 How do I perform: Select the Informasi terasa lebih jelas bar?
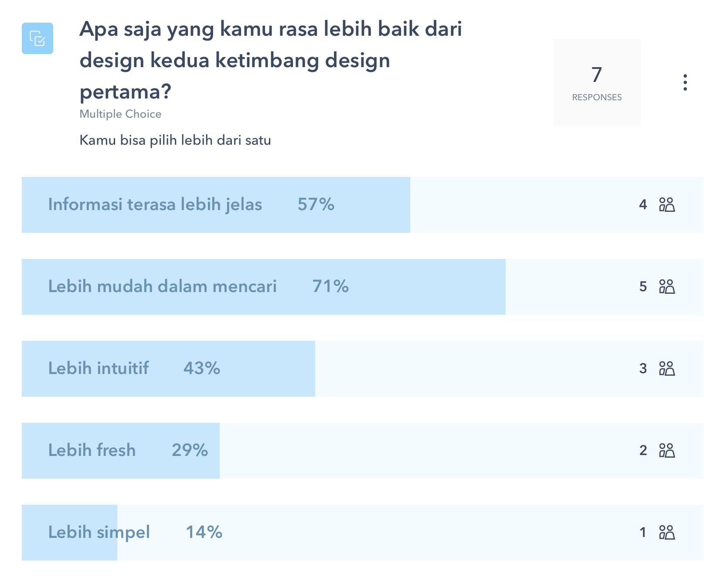tap(362, 205)
